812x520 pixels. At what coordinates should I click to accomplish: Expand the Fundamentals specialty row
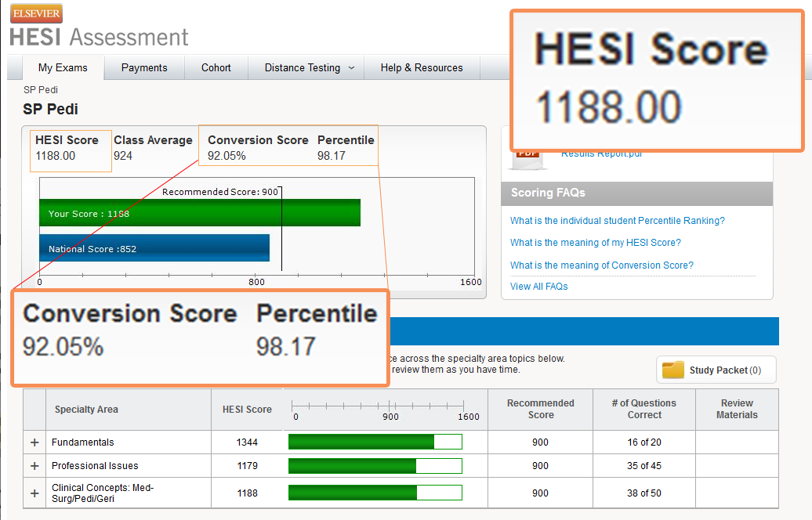[34, 442]
